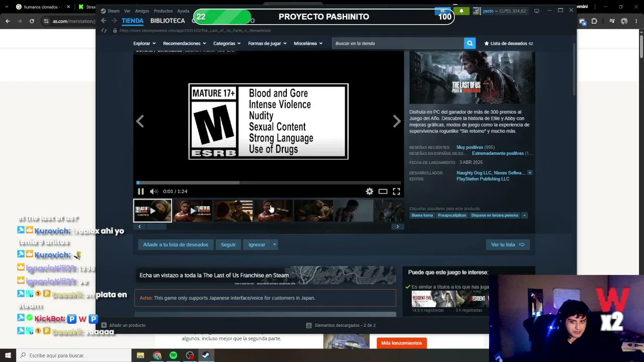Screen dimensions: 644x362
Task: Open Spotify from the taskbar
Action: (174, 355)
